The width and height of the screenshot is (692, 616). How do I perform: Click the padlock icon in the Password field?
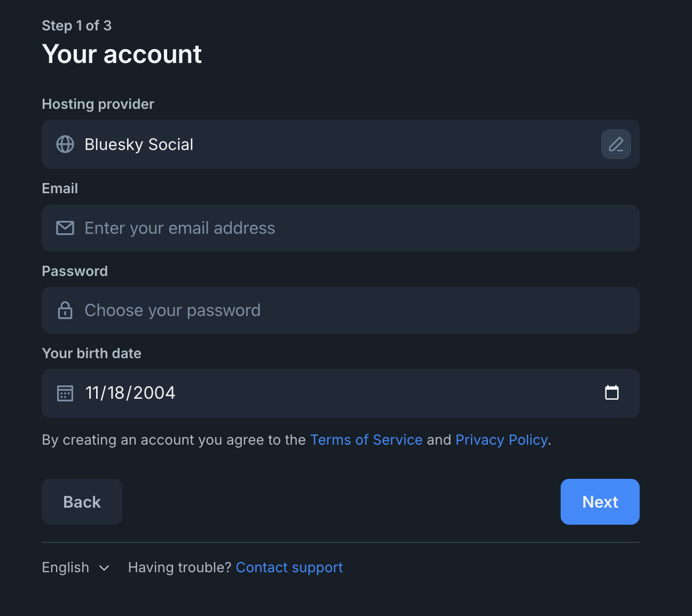(x=65, y=310)
